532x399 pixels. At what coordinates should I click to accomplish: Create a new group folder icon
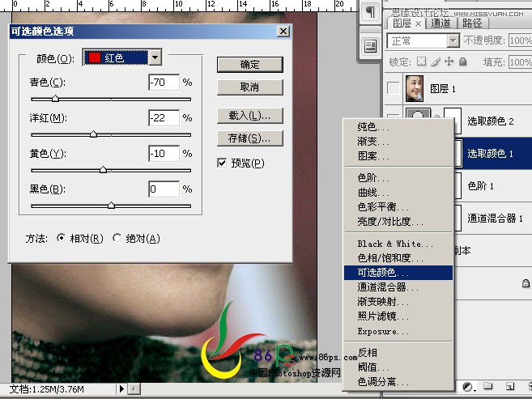click(488, 386)
